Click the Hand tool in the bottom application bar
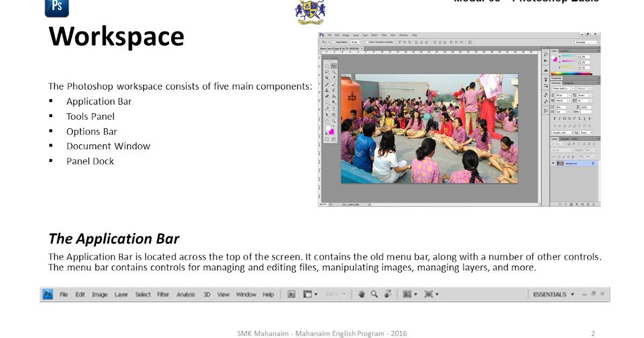The image size is (644, 338). point(361,294)
